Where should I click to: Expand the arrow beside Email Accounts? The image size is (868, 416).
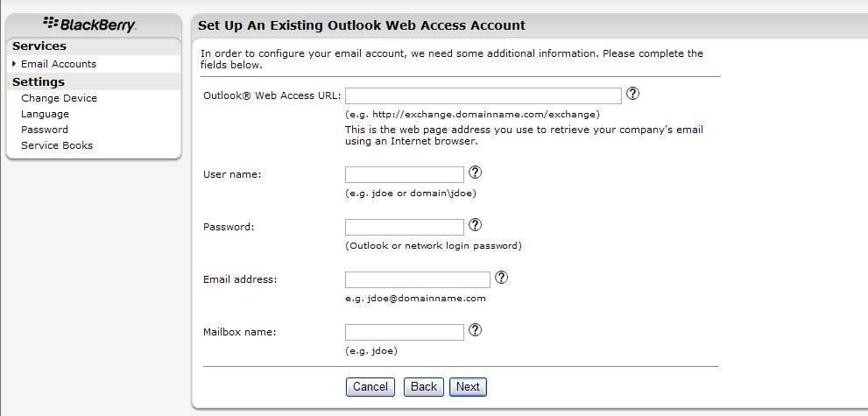(14, 64)
